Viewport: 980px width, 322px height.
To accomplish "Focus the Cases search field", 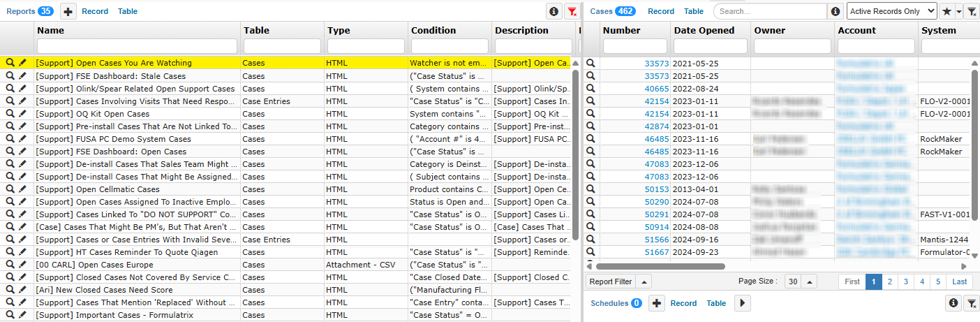I will pos(770,11).
